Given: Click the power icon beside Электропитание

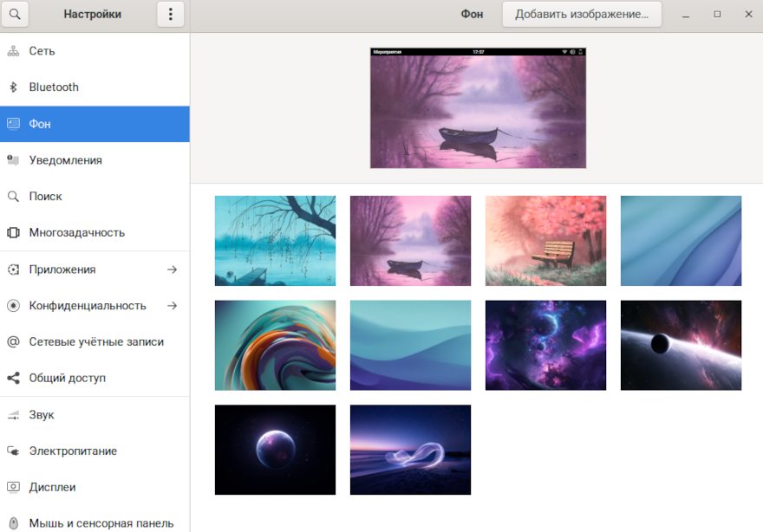Looking at the screenshot, I should click(13, 451).
